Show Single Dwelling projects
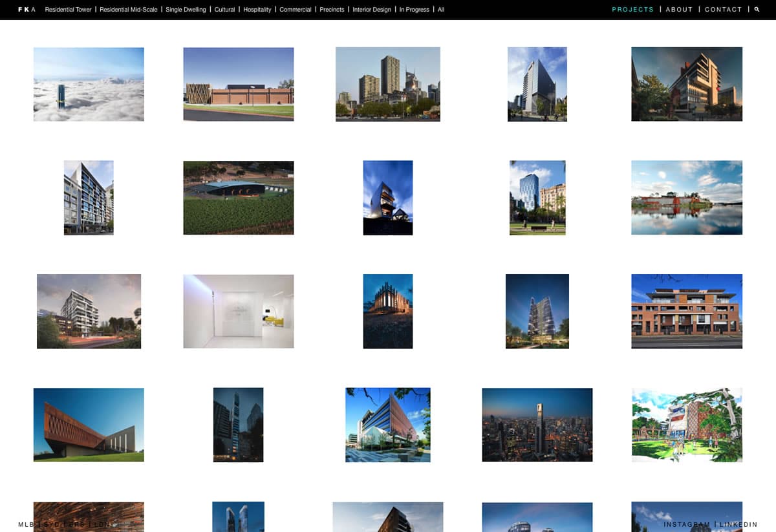The width and height of the screenshot is (776, 532). click(x=186, y=10)
